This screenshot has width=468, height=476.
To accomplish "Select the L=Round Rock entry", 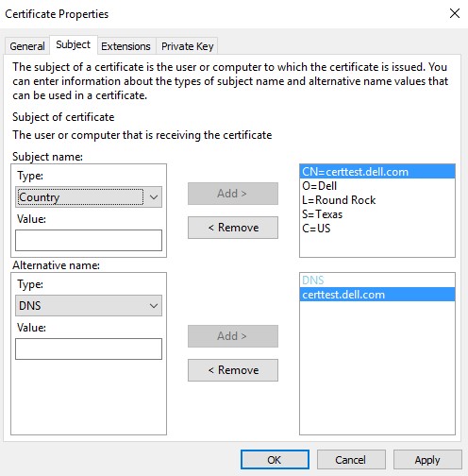I will [x=377, y=200].
